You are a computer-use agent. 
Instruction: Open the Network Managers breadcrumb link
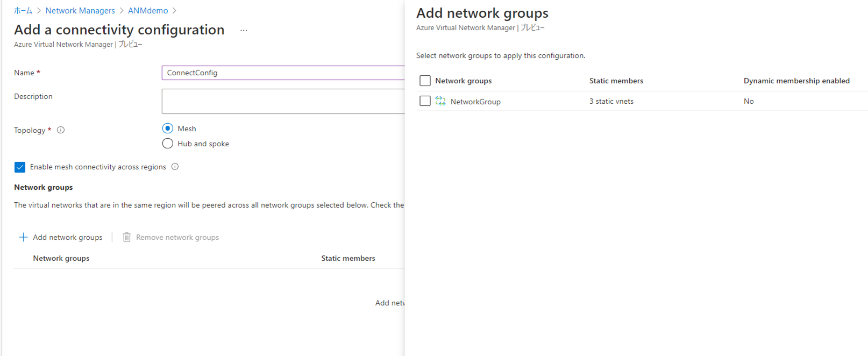(80, 11)
